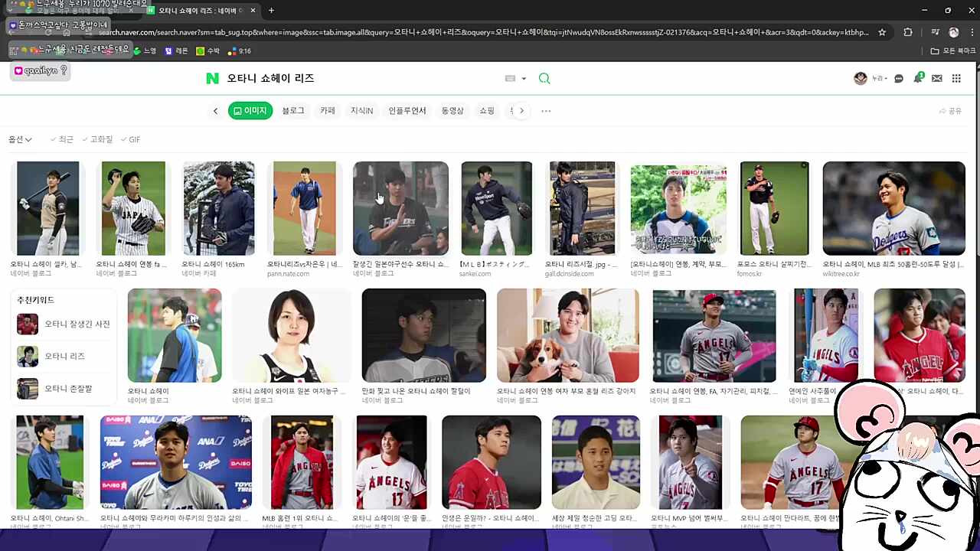
Task: Open the 인생은 운일까? 오타니 쇼헤이 image
Action: point(492,462)
